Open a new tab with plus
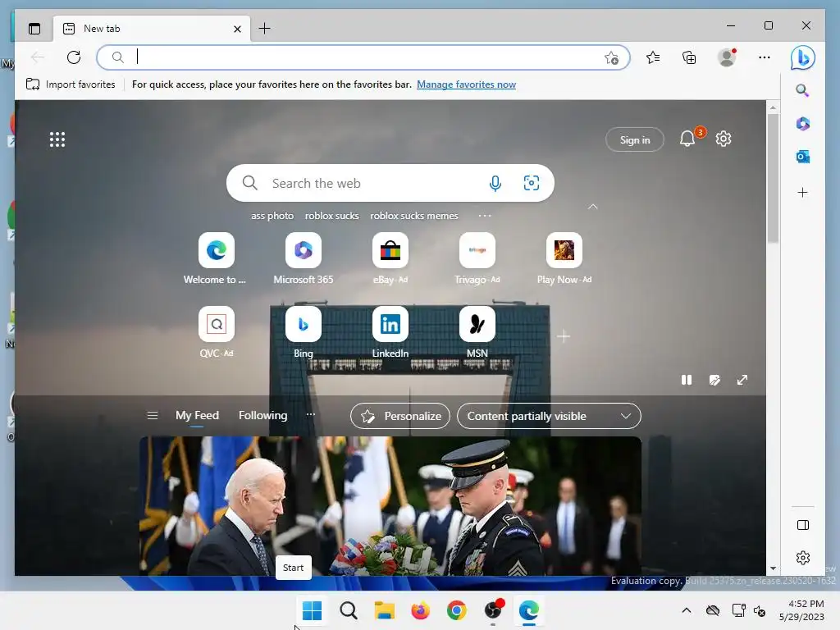This screenshot has width=840, height=630. [265, 29]
